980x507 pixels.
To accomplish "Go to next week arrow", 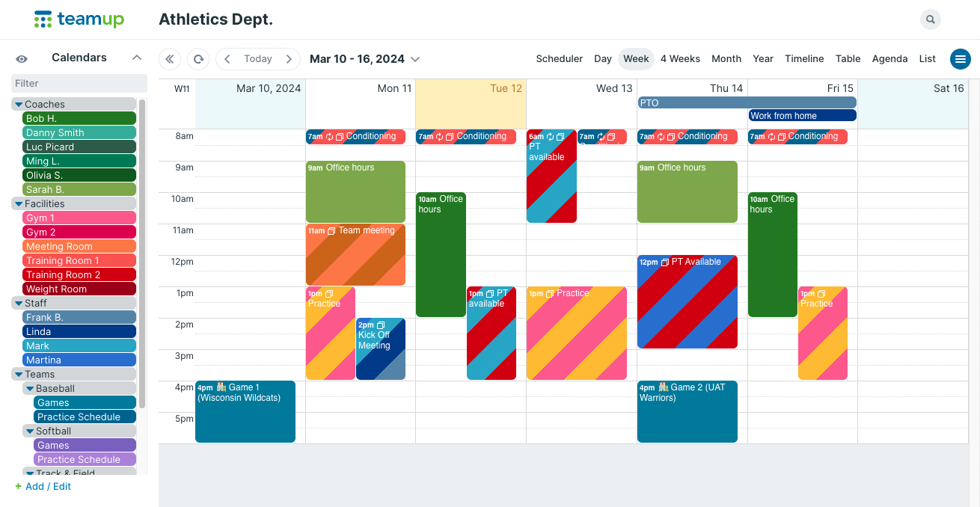I will 289,59.
